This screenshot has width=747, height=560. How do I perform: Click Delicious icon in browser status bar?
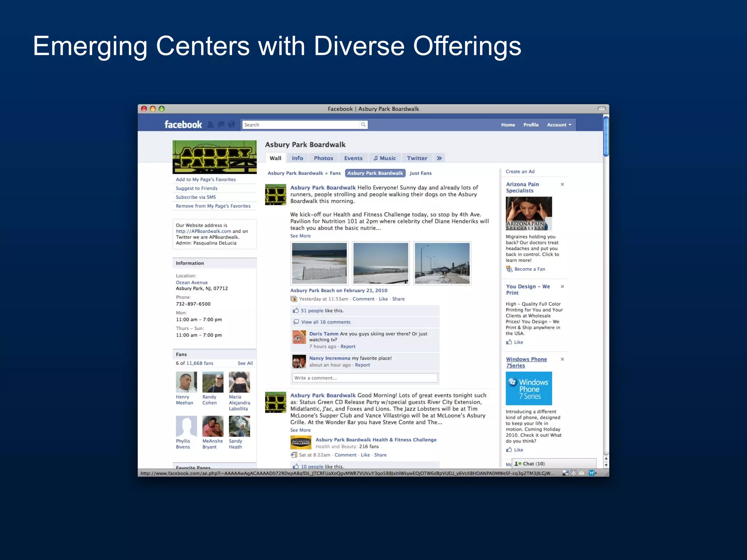pyautogui.click(x=565, y=473)
